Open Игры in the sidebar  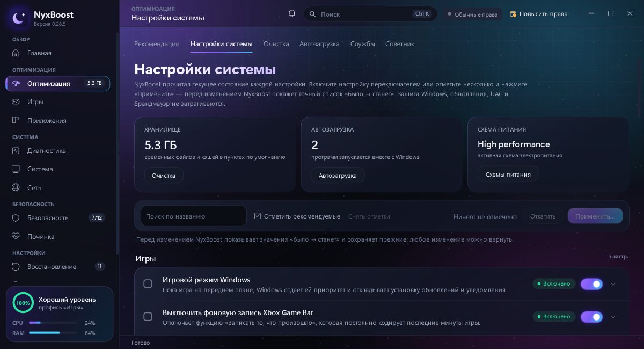pos(58,101)
